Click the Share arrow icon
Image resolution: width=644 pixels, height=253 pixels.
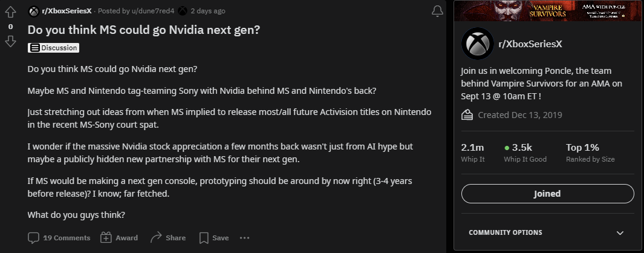[156, 237]
